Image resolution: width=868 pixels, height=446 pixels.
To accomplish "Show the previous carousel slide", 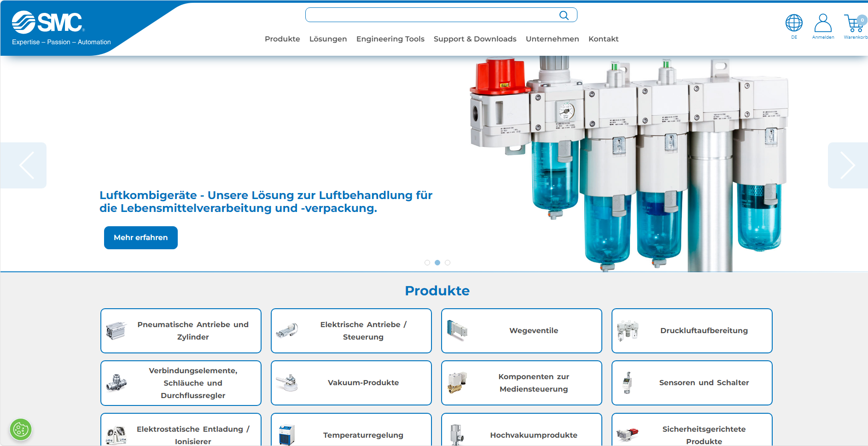I will coord(23,165).
